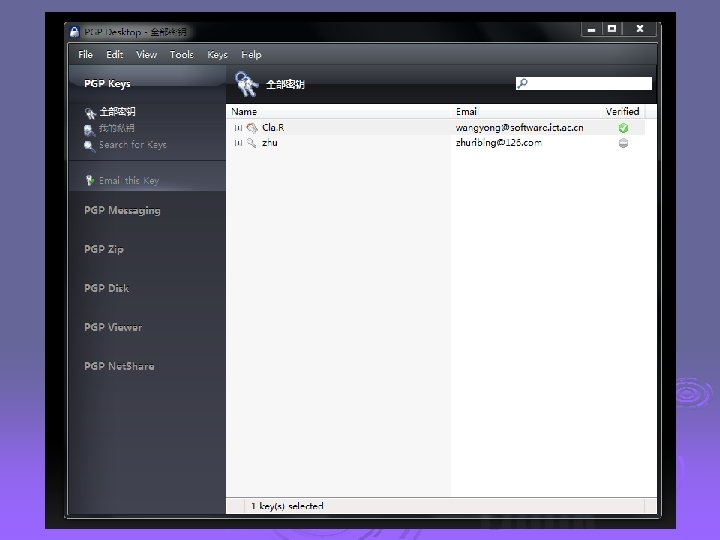
Task: Click the PGP Desktop padlock title icon
Action: coord(74,32)
